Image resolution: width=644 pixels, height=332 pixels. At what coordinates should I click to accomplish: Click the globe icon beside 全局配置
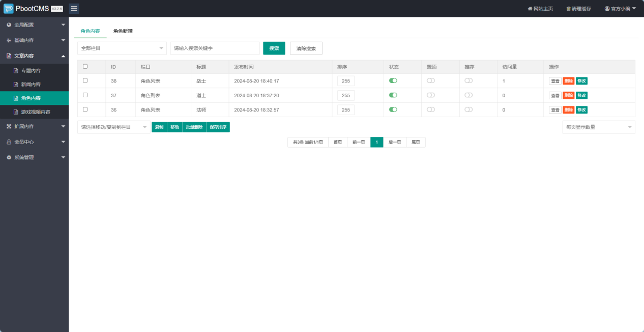point(9,24)
